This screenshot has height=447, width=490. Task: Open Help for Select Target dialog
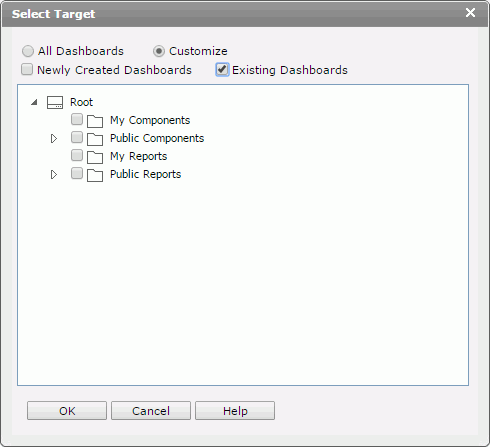[235, 411]
